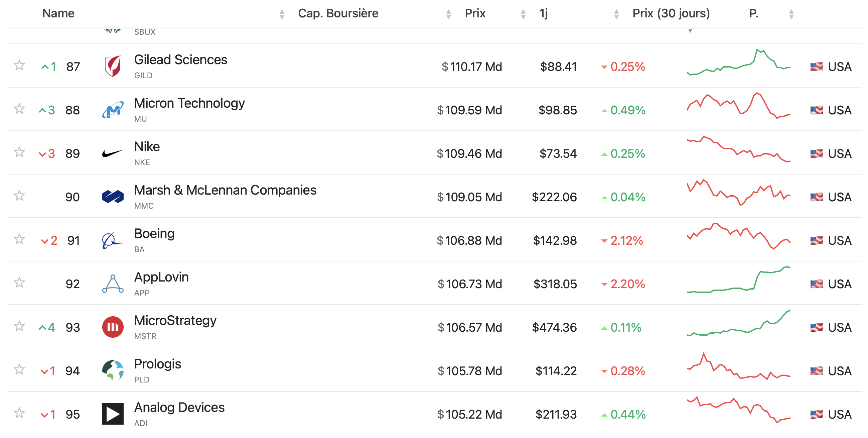Sort by Cap. Boursière column arrows
Screen dimensions: 868x438
448,14
